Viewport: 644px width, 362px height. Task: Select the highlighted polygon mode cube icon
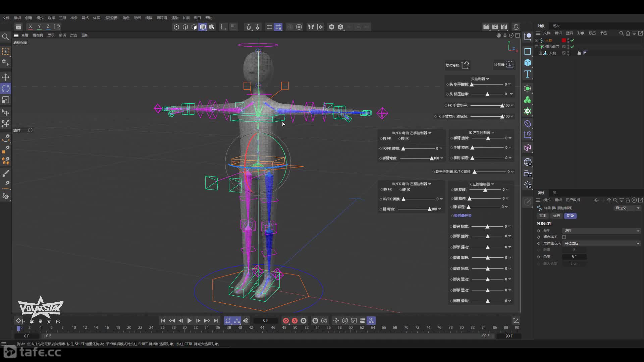pyautogui.click(x=203, y=27)
